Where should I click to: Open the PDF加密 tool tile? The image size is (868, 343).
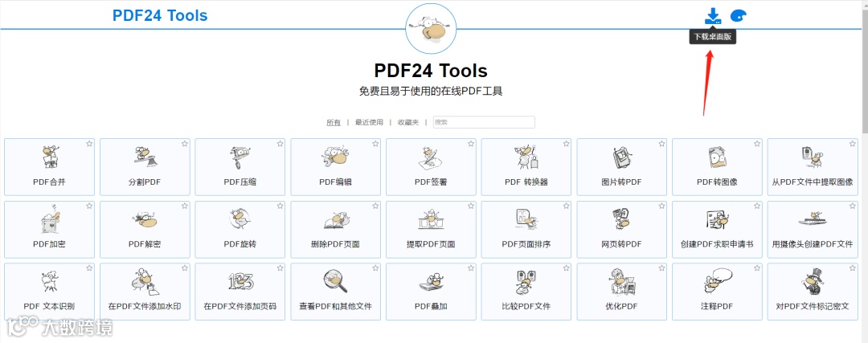[49, 230]
